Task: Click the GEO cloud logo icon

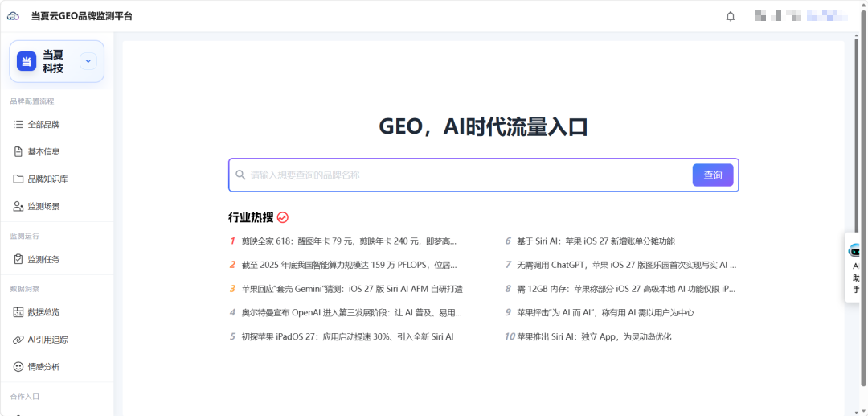Action: click(14, 16)
